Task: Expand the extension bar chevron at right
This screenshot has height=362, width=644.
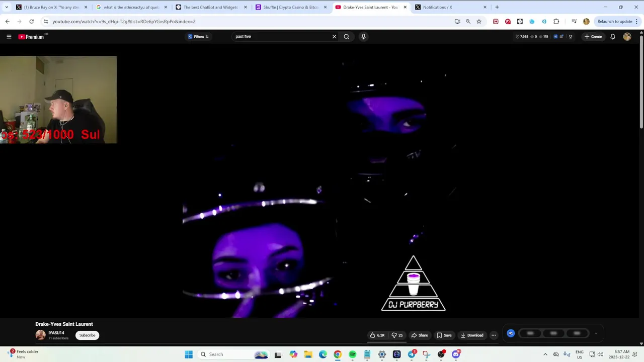Action: pyautogui.click(x=596, y=333)
